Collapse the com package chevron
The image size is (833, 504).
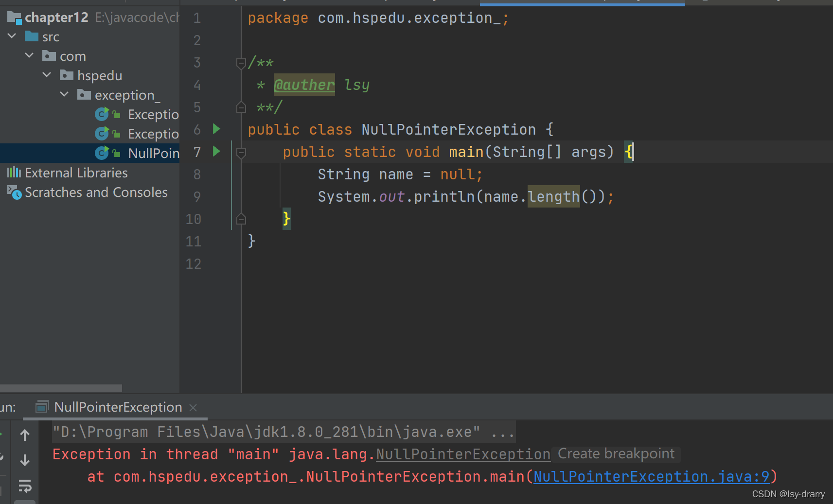29,56
